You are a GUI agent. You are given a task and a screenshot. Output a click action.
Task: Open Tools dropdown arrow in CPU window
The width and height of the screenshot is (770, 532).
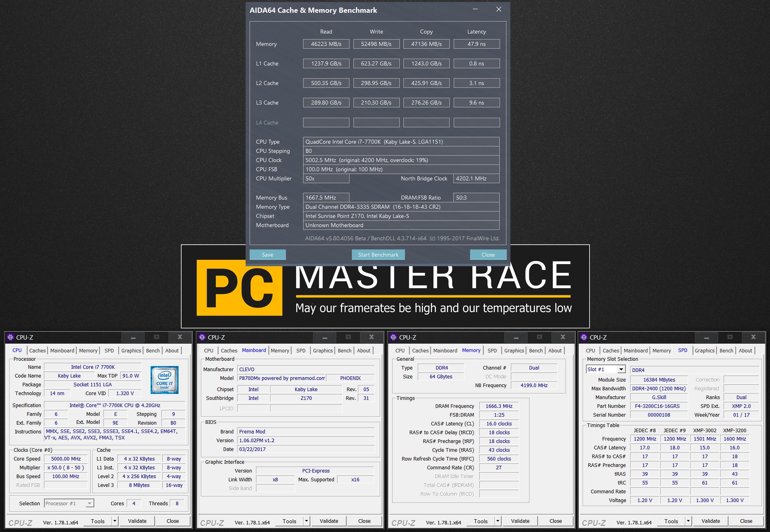point(115,521)
